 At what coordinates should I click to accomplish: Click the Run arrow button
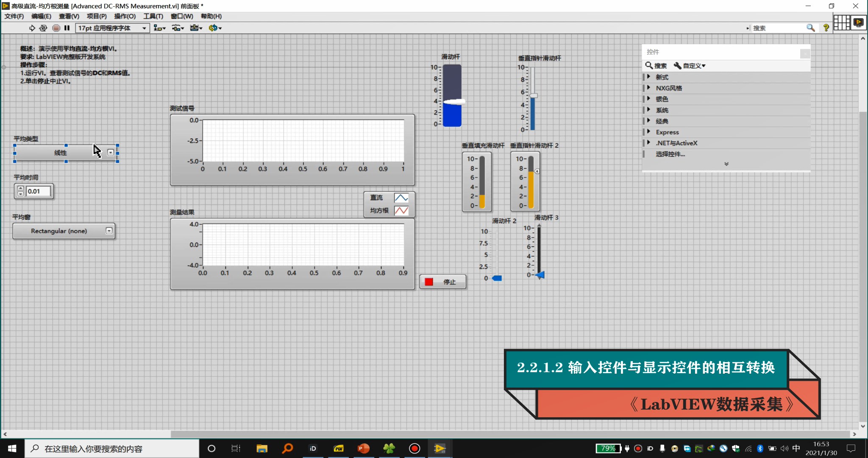point(32,28)
